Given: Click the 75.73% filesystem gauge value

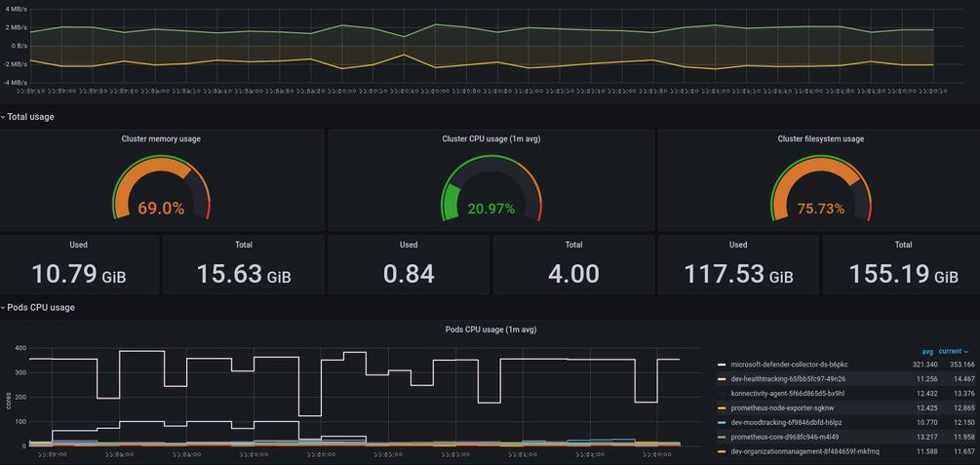Looking at the screenshot, I should [x=821, y=209].
